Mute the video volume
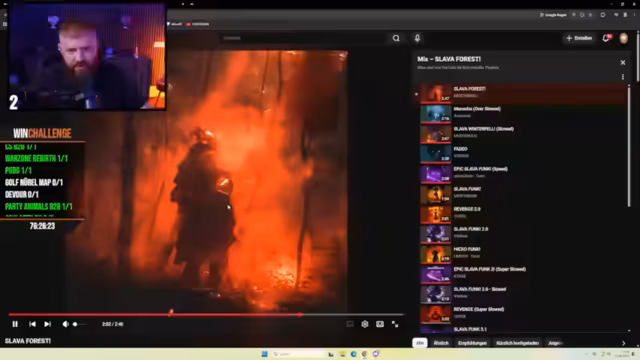Image resolution: width=640 pixels, height=360 pixels. [65, 324]
